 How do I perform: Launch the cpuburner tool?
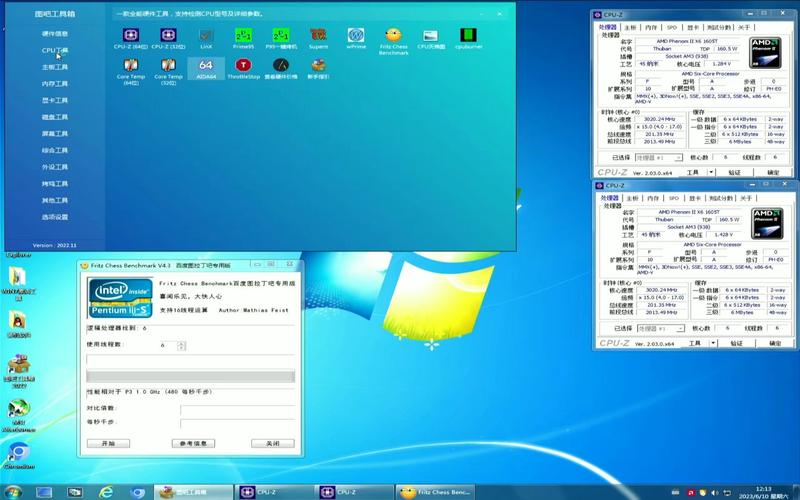pyautogui.click(x=468, y=39)
